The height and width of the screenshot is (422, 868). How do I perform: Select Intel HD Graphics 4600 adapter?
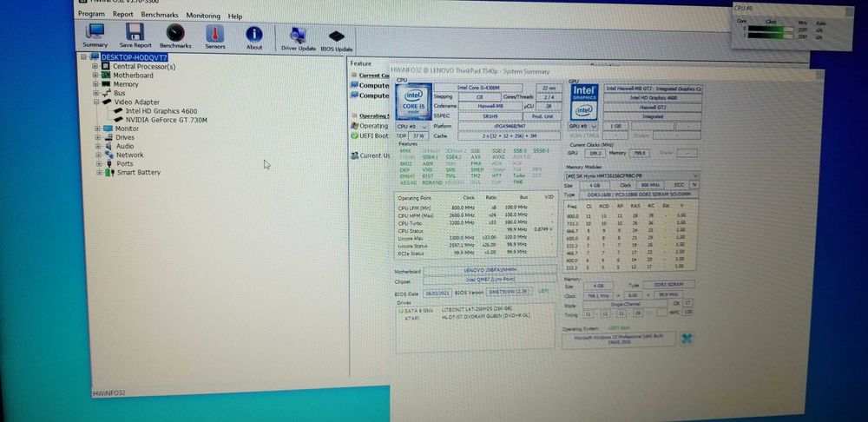(x=161, y=111)
